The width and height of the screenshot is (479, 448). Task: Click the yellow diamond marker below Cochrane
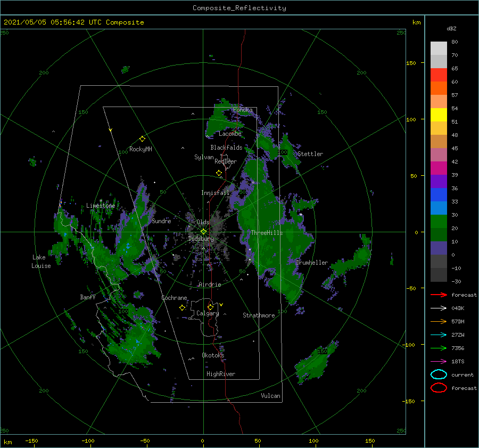click(182, 308)
